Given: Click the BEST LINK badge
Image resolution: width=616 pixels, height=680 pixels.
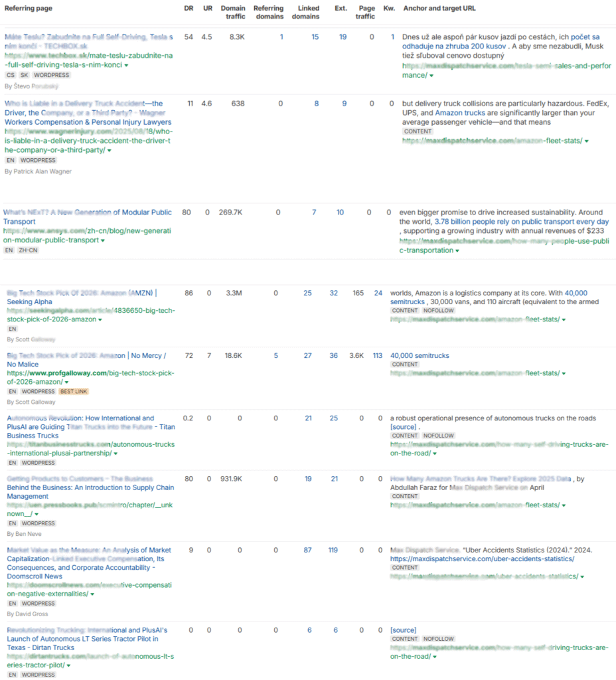Looking at the screenshot, I should [x=74, y=392].
